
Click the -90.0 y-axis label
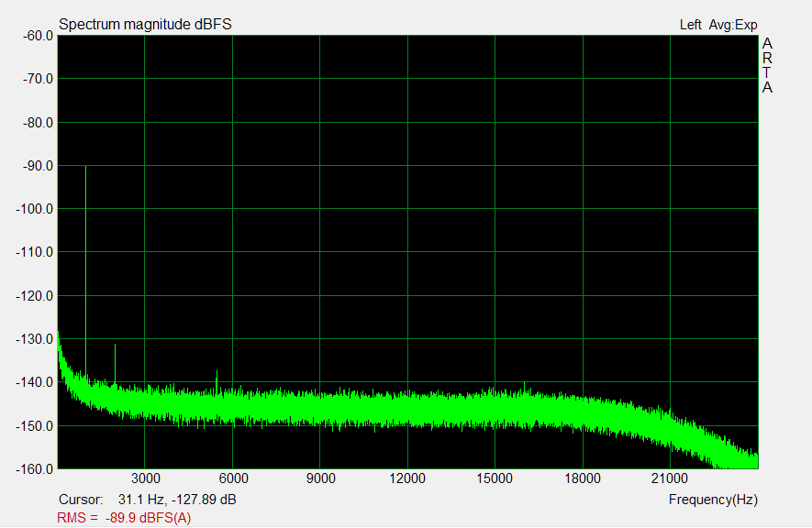click(38, 166)
